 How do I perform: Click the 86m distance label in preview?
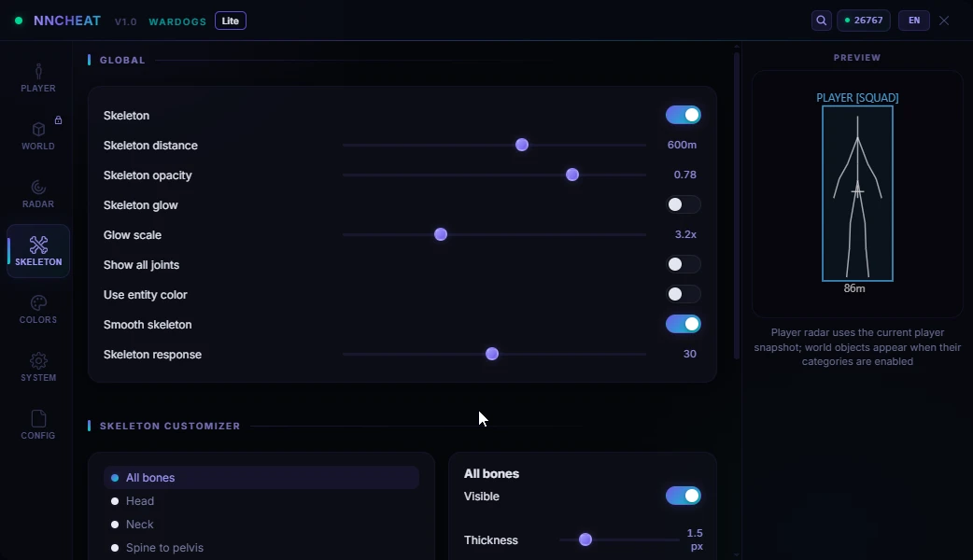click(x=854, y=288)
